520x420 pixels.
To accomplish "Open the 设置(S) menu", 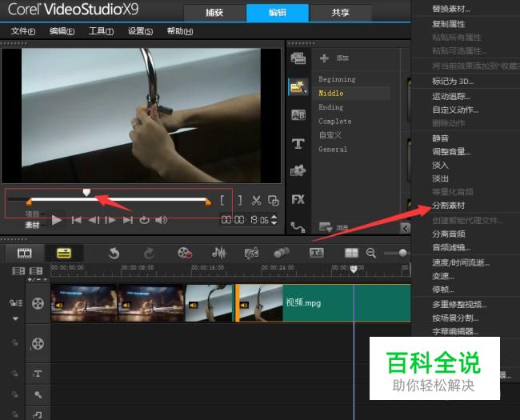I will [x=140, y=31].
